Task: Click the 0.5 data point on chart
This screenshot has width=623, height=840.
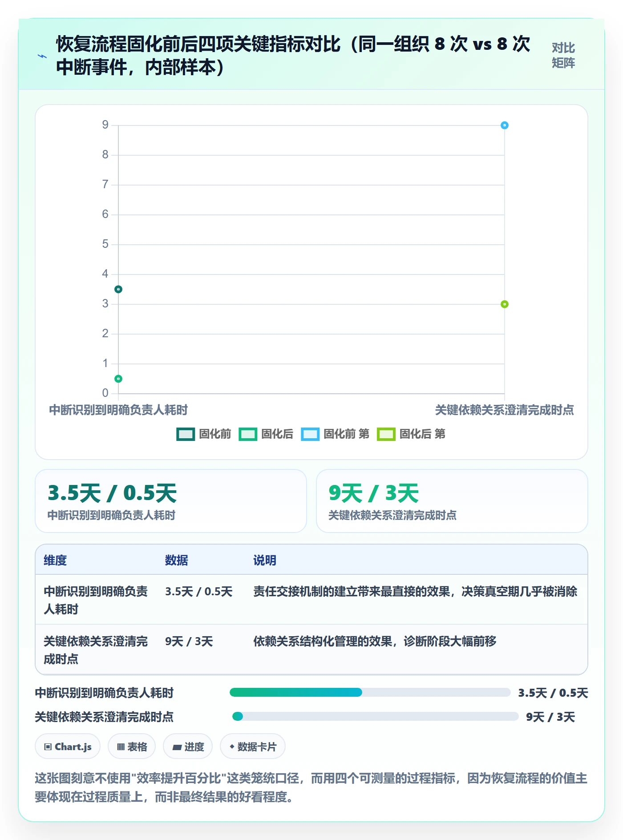Action: click(x=118, y=379)
